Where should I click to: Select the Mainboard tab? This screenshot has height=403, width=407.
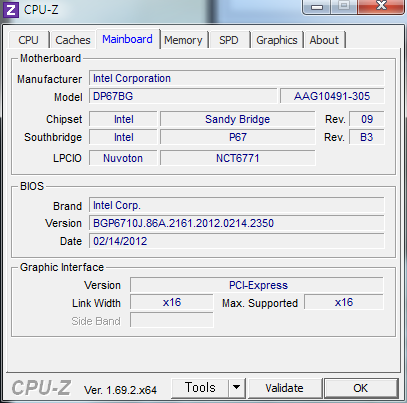click(x=127, y=39)
